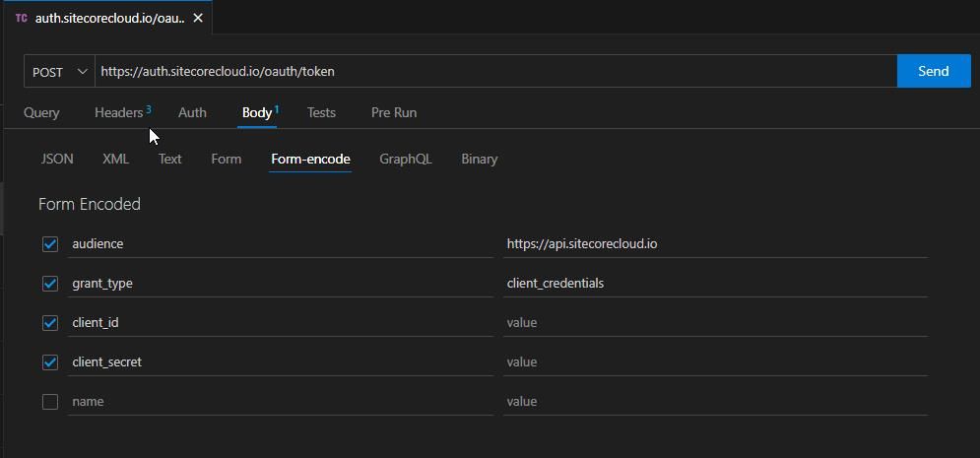
Task: Switch to the Auth tab
Action: pyautogui.click(x=192, y=113)
